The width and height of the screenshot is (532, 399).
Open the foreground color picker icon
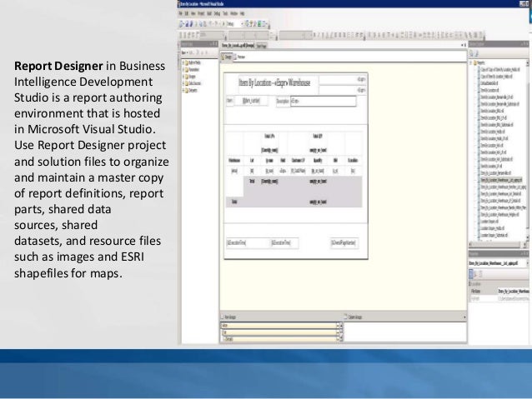coord(328,35)
